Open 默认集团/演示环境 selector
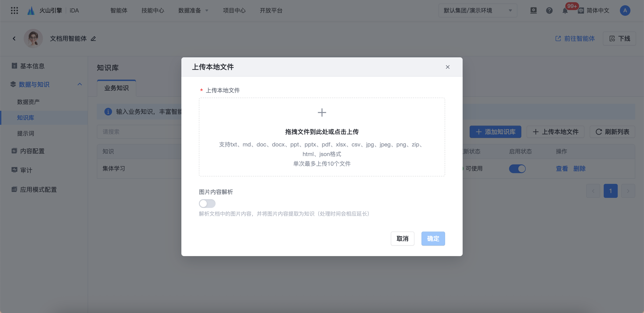The image size is (644, 313). [x=478, y=11]
